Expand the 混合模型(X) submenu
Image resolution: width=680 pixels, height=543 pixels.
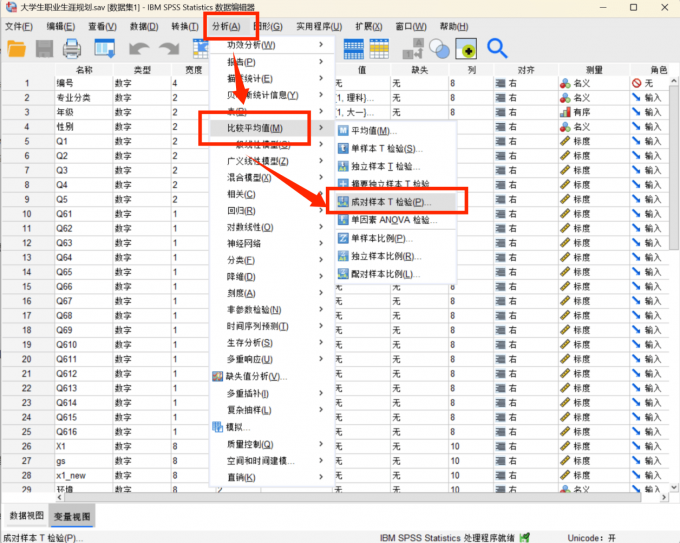[x=272, y=177]
